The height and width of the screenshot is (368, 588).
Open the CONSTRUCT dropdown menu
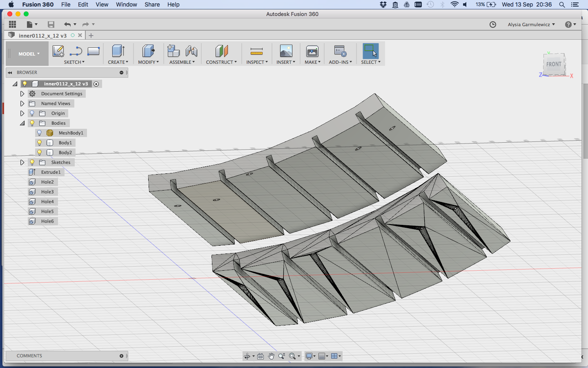[x=221, y=62]
